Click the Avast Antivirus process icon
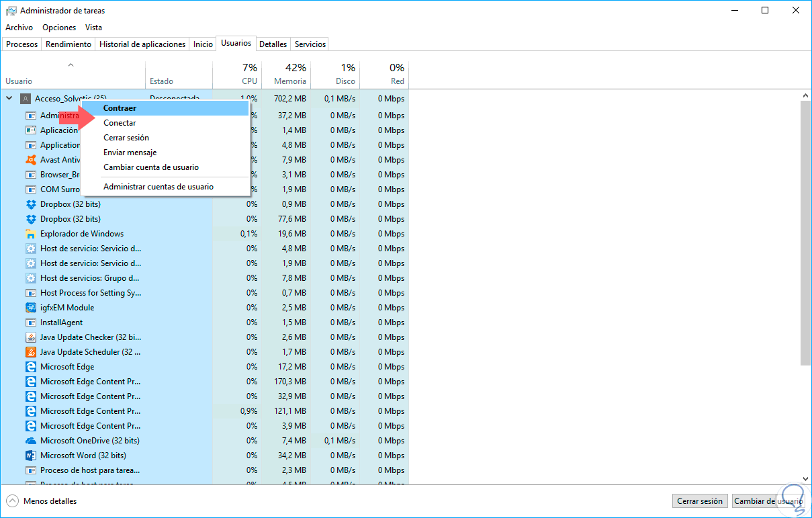Viewport: 812px width, 518px height. [x=30, y=160]
